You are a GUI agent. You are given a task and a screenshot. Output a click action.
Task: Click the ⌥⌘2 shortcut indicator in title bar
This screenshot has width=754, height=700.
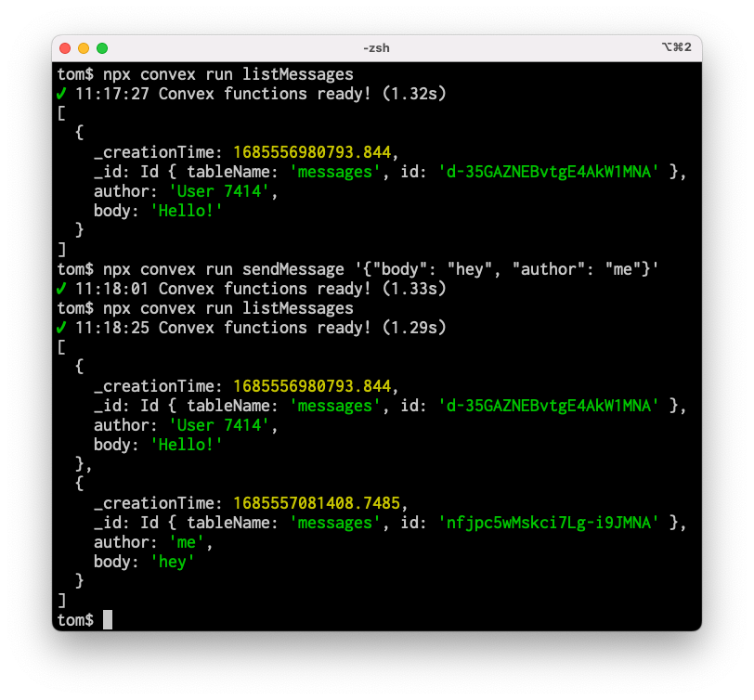click(677, 47)
